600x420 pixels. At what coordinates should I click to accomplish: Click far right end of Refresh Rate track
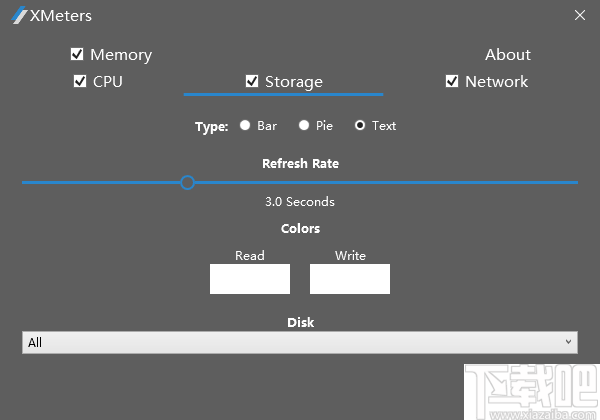[574, 183]
